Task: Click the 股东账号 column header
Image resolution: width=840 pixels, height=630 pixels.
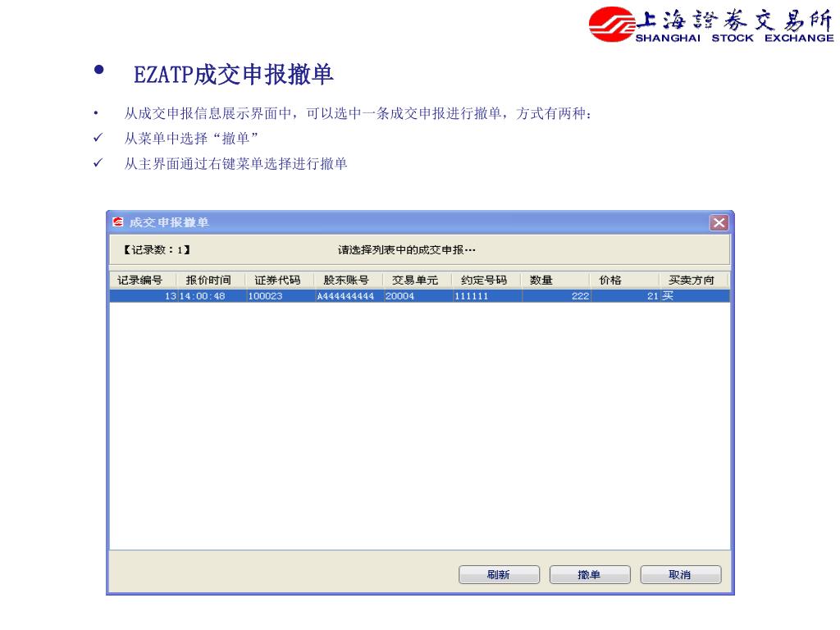Action: click(348, 280)
